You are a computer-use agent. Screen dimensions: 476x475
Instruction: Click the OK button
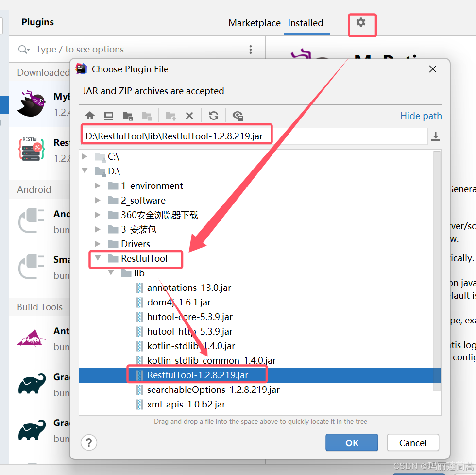(352, 442)
